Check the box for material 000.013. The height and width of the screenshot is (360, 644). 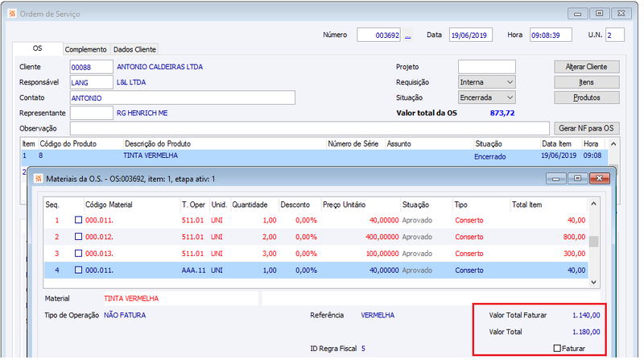point(78,254)
